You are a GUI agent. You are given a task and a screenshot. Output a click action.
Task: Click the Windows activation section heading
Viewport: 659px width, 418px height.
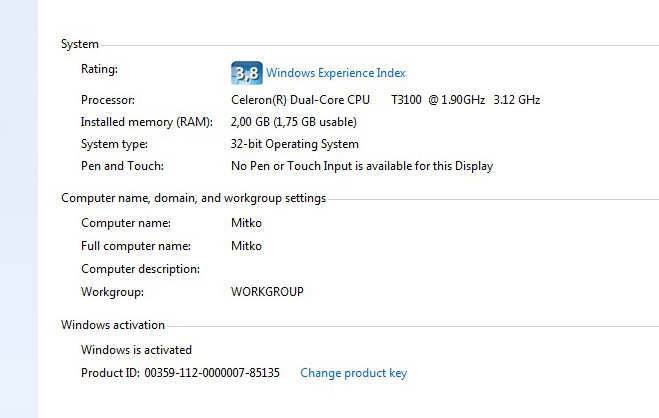[113, 325]
